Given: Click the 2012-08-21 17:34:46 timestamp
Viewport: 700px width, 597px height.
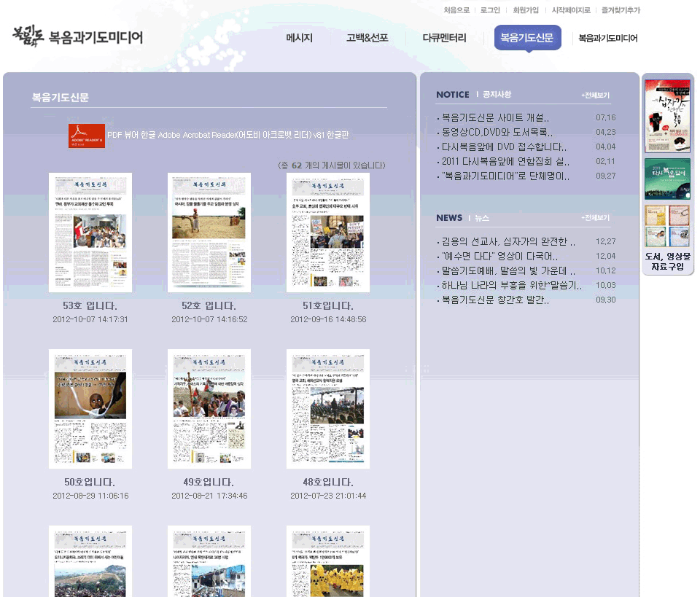Looking at the screenshot, I should click(x=209, y=496).
